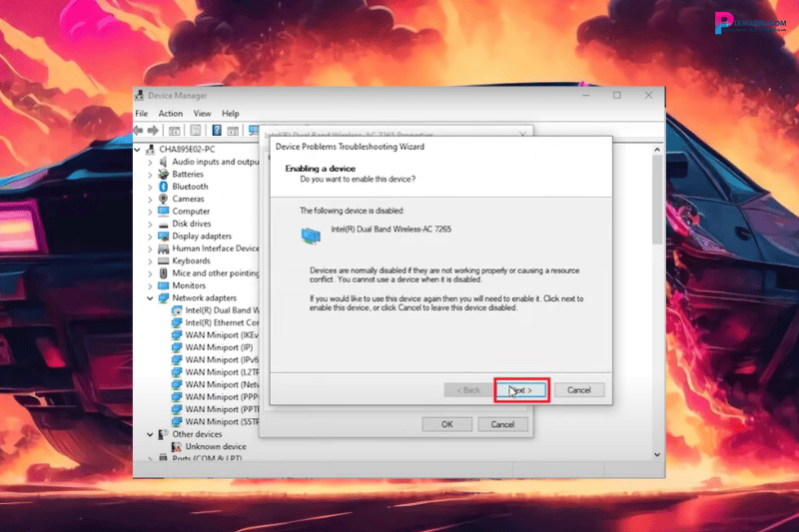Image resolution: width=799 pixels, height=532 pixels.
Task: Click the Unknown device warning icon
Action: (177, 446)
